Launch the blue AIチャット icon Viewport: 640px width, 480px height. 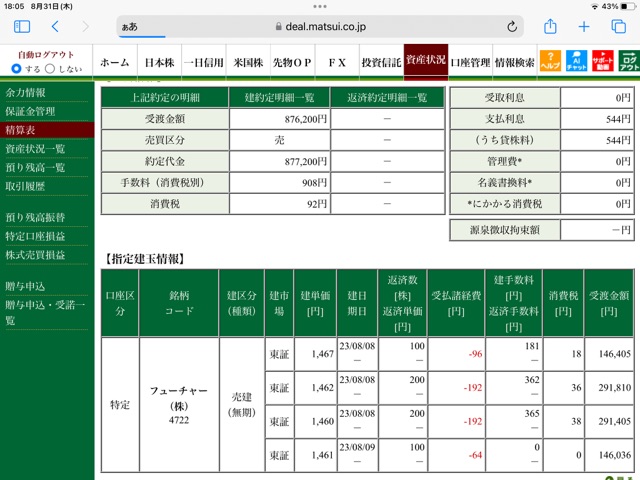pos(576,61)
